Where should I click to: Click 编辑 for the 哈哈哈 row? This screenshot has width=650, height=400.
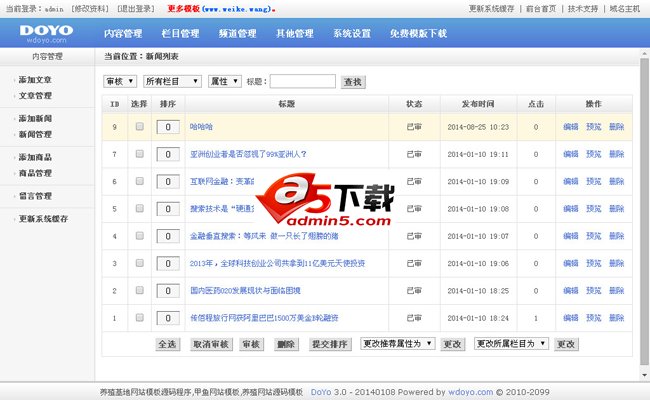click(571, 127)
